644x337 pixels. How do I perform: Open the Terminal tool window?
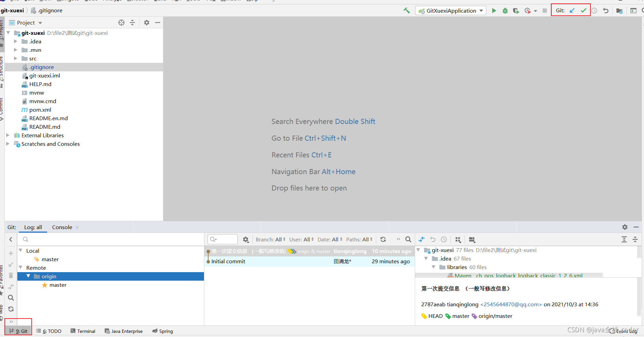(83, 331)
